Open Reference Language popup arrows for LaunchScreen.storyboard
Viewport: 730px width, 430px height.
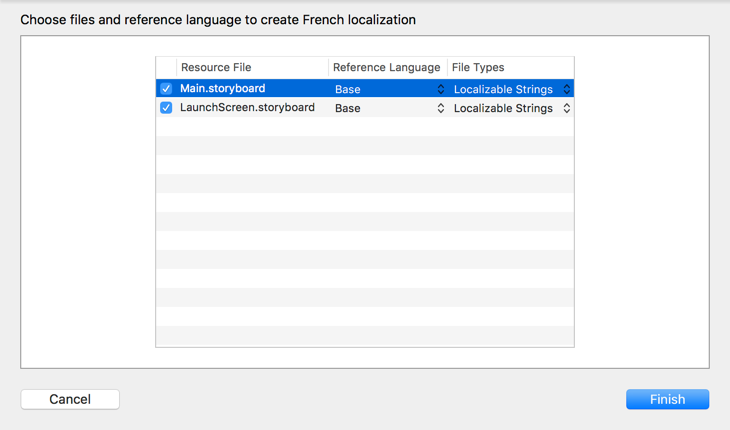440,108
